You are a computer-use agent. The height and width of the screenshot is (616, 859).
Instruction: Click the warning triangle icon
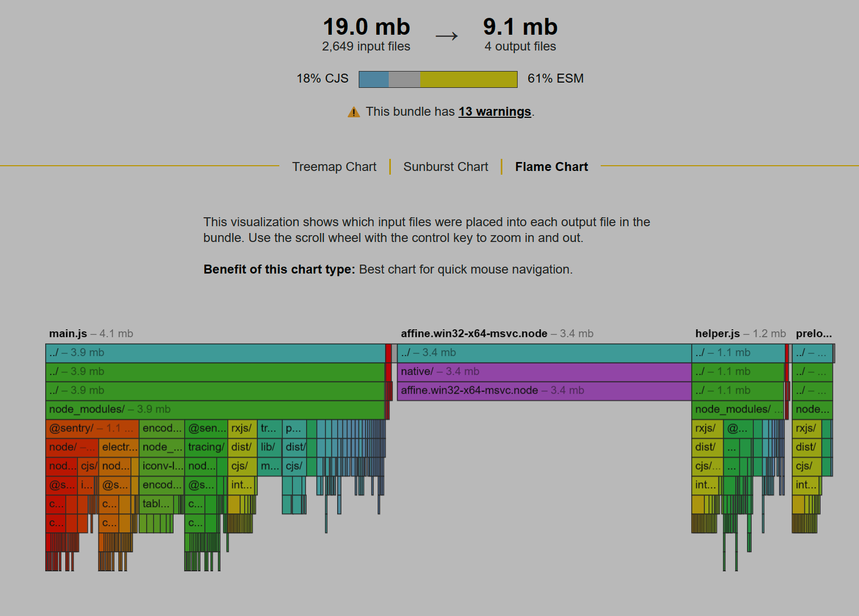[x=353, y=112]
